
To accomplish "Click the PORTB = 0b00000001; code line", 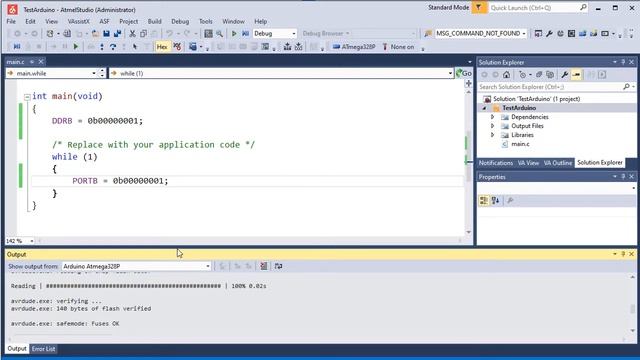I will tap(120, 181).
